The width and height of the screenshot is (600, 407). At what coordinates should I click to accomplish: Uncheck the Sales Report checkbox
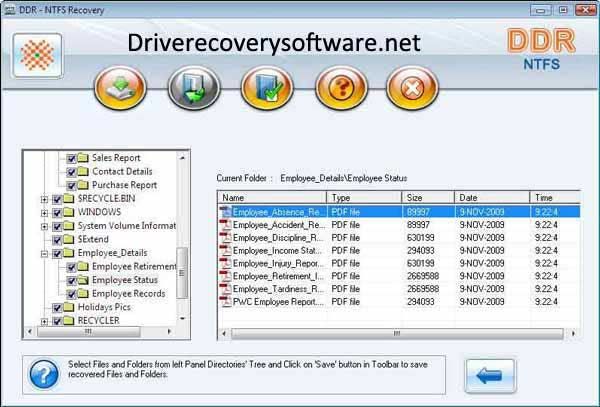coord(71,158)
